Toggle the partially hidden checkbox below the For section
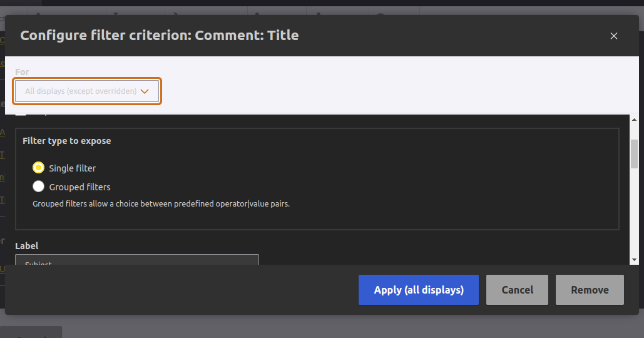 (x=21, y=114)
